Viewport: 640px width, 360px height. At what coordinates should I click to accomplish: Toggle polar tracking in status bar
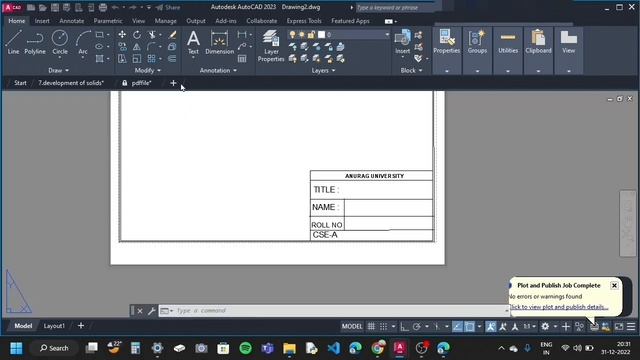coord(416,327)
